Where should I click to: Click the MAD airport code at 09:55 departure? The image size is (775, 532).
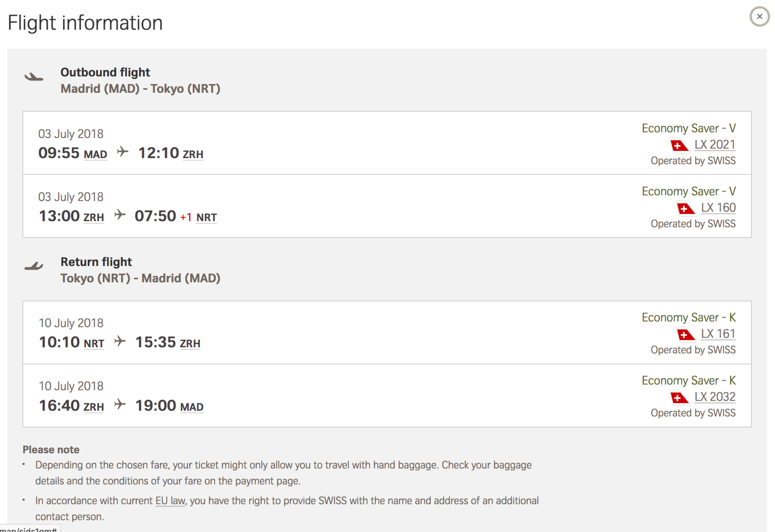tap(95, 154)
